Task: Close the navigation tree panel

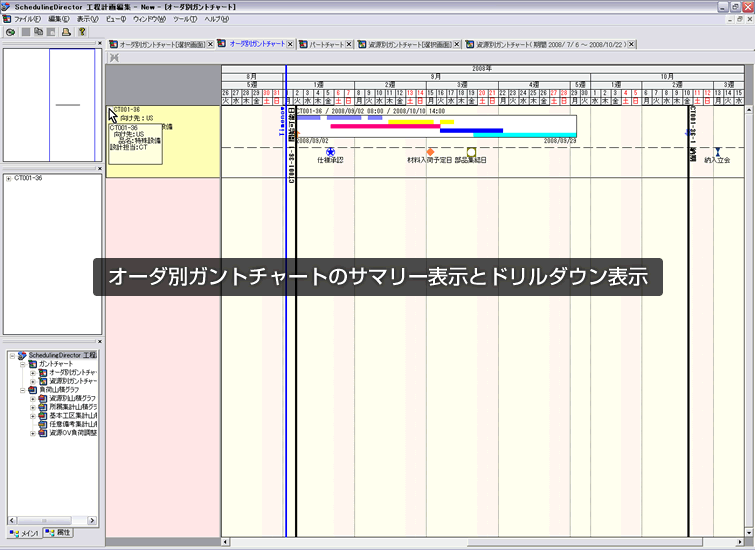Action: coord(100,341)
